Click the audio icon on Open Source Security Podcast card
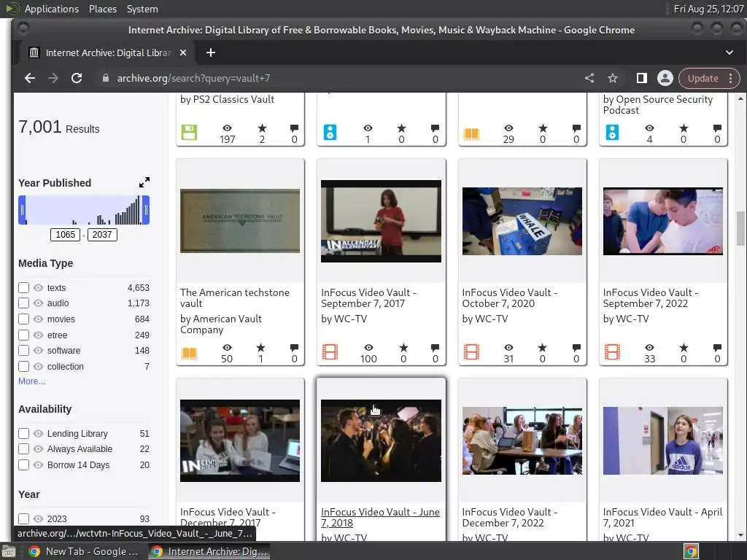The width and height of the screenshot is (747, 560). coord(612,133)
